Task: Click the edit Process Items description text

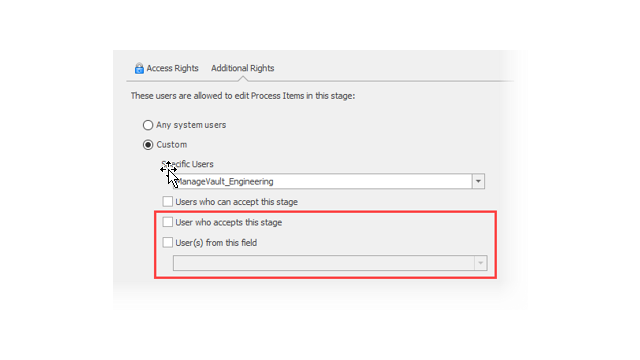Action: tap(243, 96)
